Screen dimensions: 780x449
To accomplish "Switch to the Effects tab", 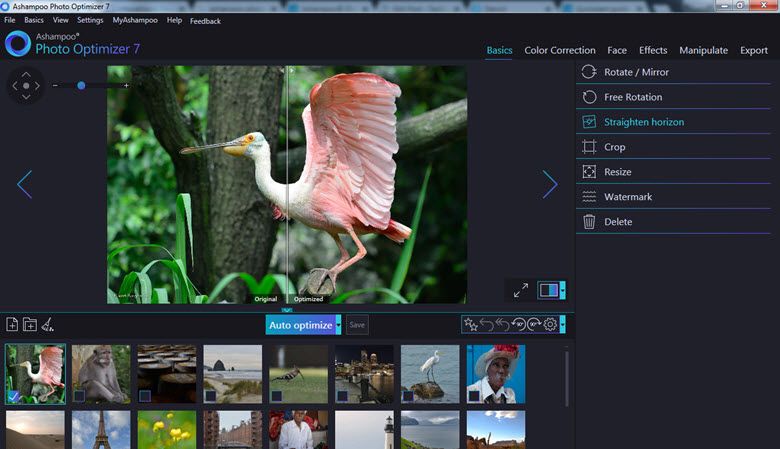I will [653, 50].
